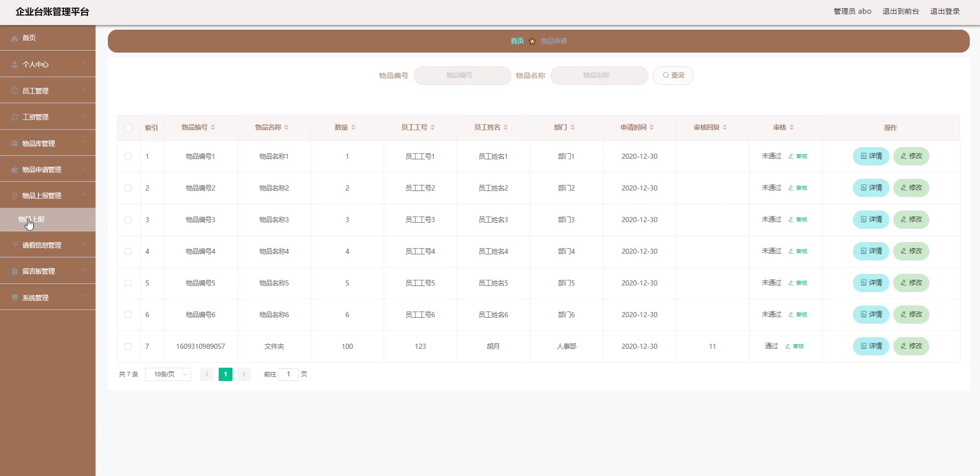Click 详情 button for row 2
This screenshot has width=980, height=476.
tap(871, 188)
